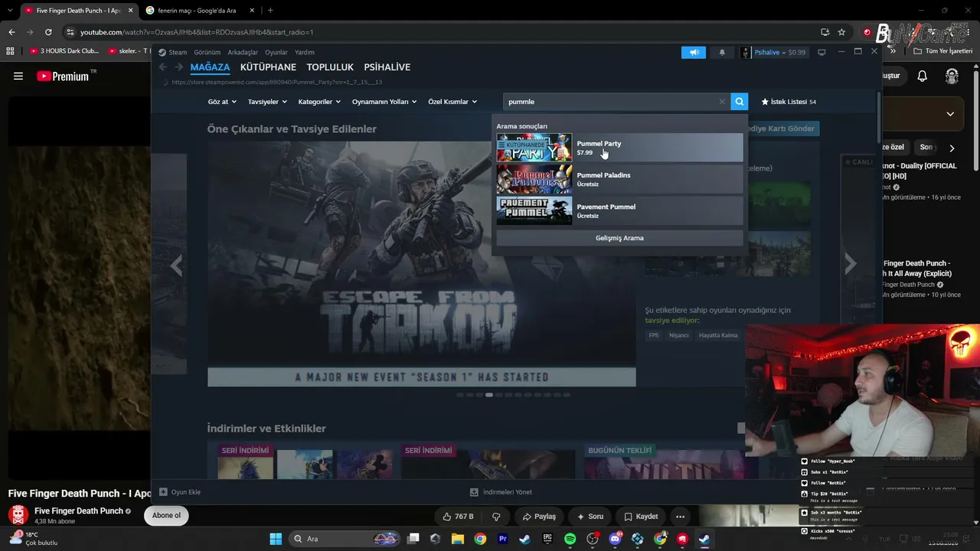Image resolution: width=980 pixels, height=551 pixels.
Task: Switch to the KÜTÜPHANE tab
Action: point(268,67)
